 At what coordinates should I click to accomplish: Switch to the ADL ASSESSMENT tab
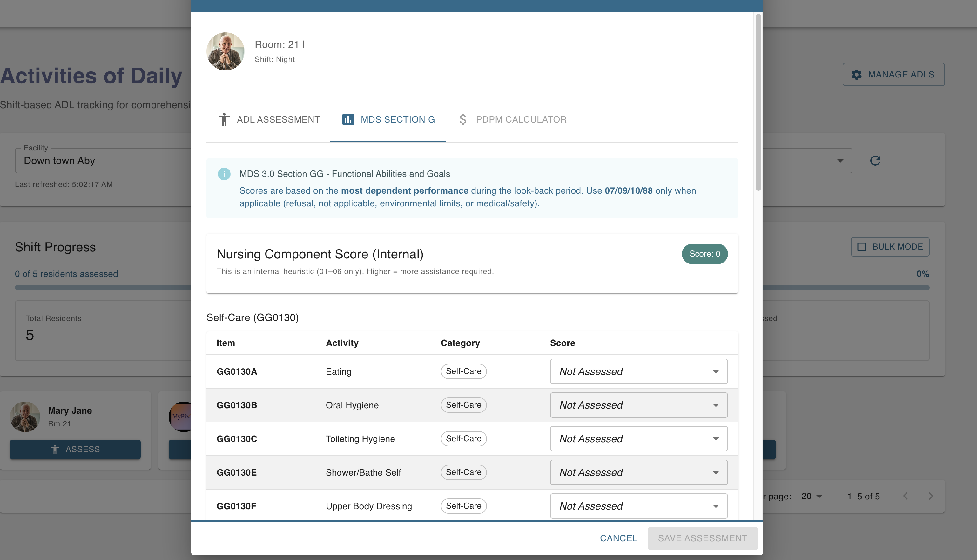(278, 119)
